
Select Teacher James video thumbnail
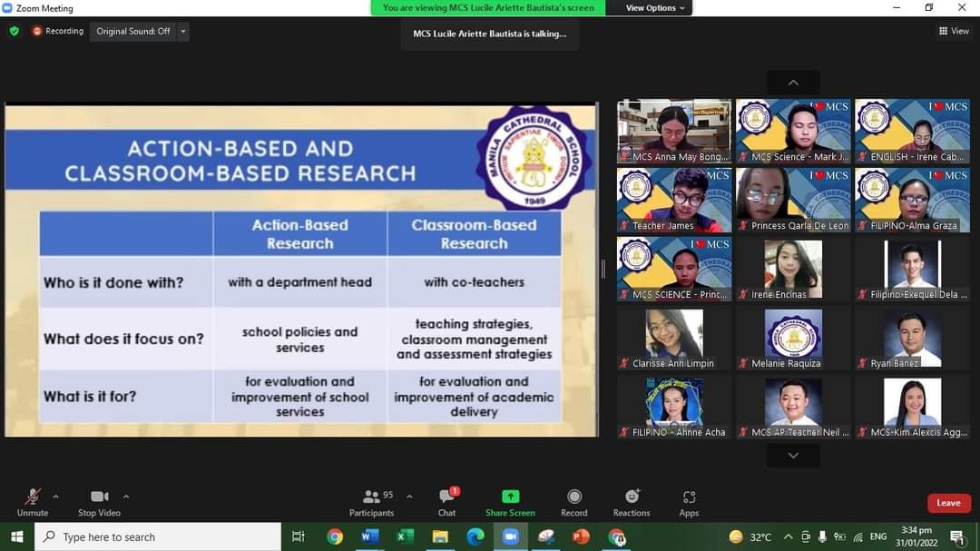(x=674, y=200)
